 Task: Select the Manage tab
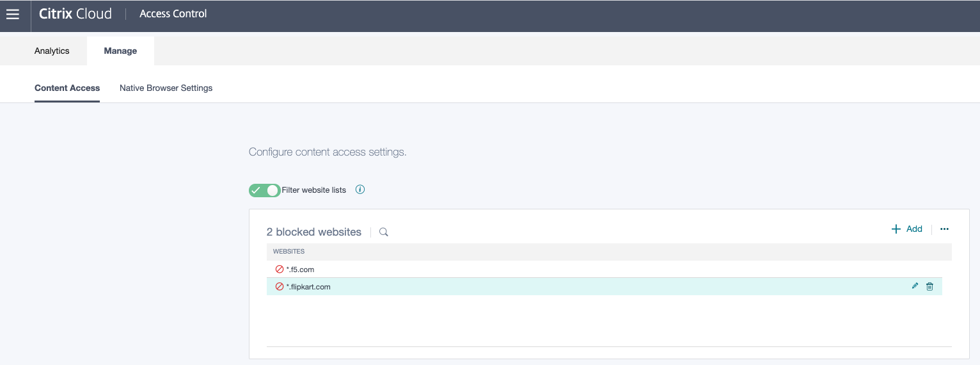pos(120,51)
